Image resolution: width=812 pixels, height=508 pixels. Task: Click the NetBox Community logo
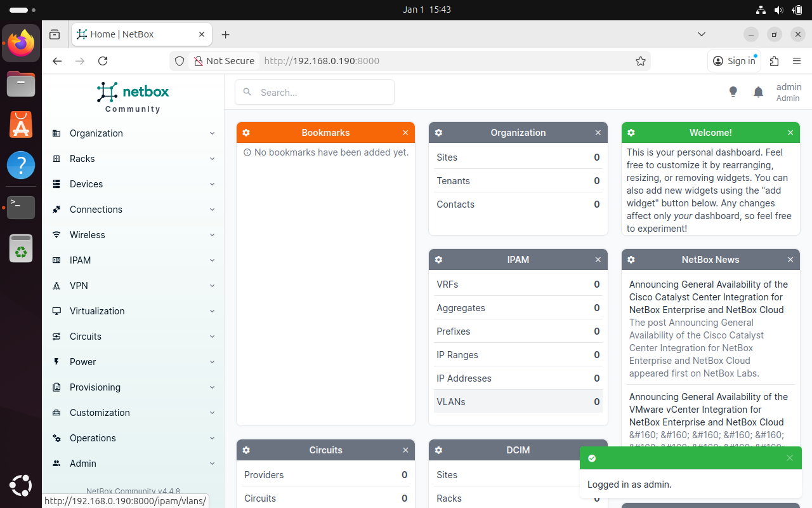(133, 97)
